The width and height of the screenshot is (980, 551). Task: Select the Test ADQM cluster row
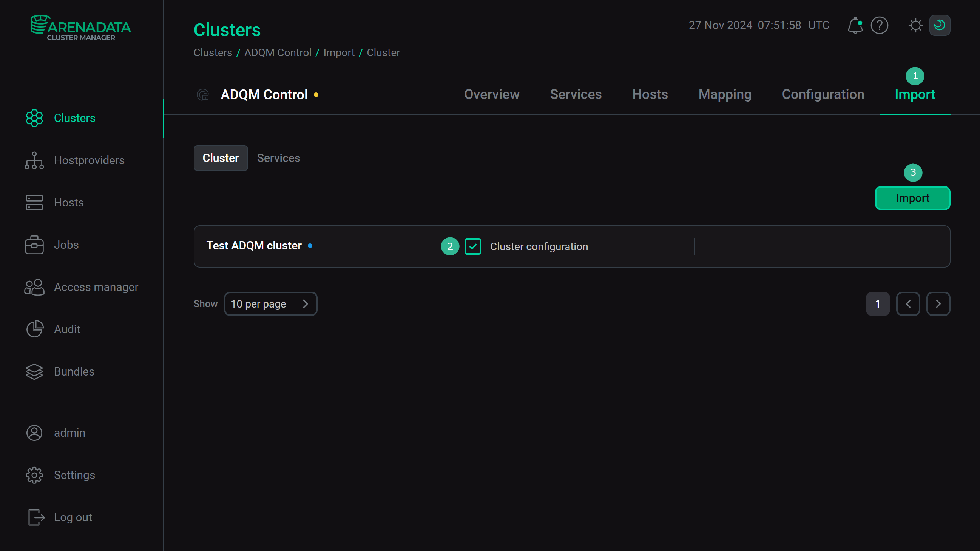254,246
